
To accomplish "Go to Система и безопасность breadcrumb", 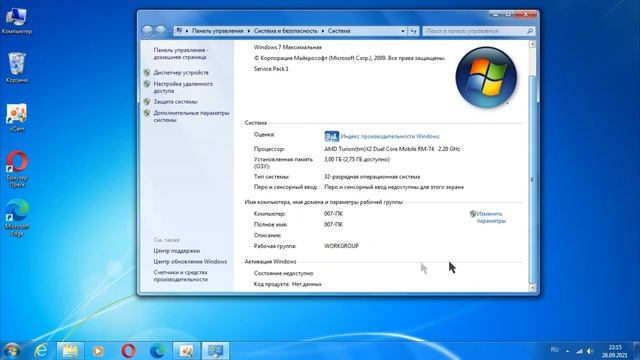I will pyautogui.click(x=285, y=31).
